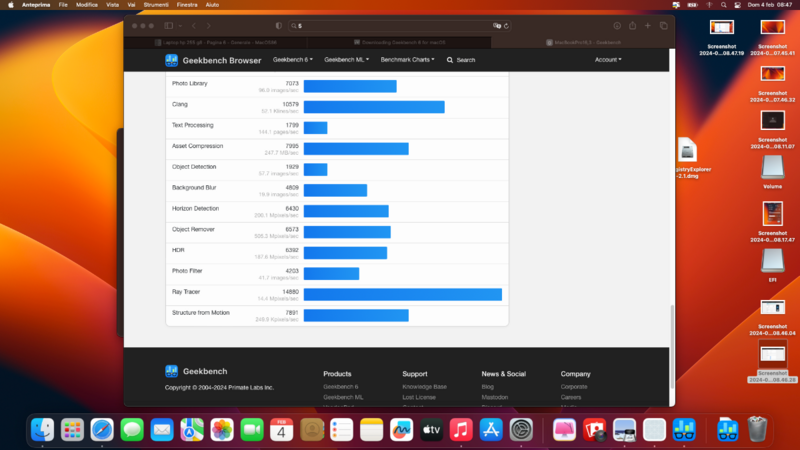This screenshot has height=450, width=800.
Task: Click the Safari address bar field
Action: click(399, 26)
